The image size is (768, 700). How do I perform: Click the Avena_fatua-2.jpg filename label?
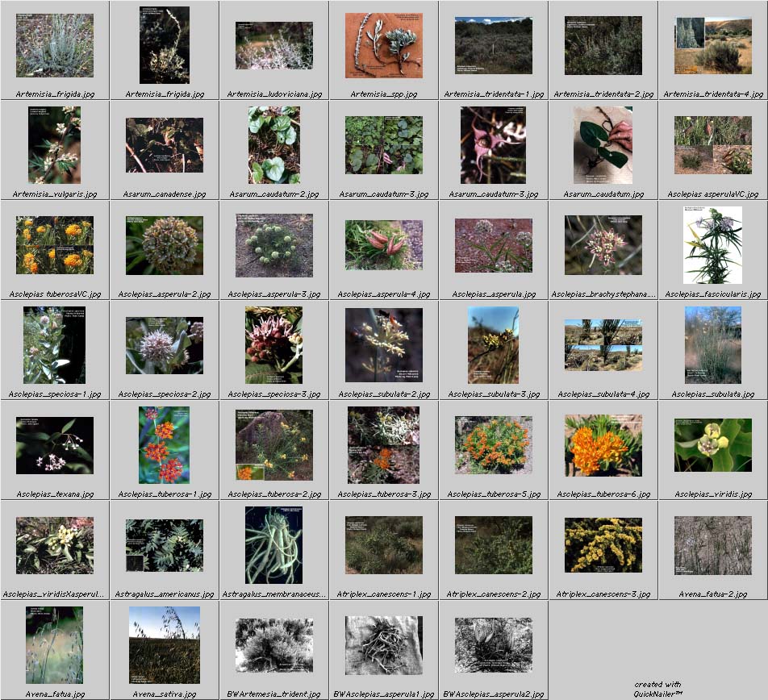pyautogui.click(x=712, y=594)
